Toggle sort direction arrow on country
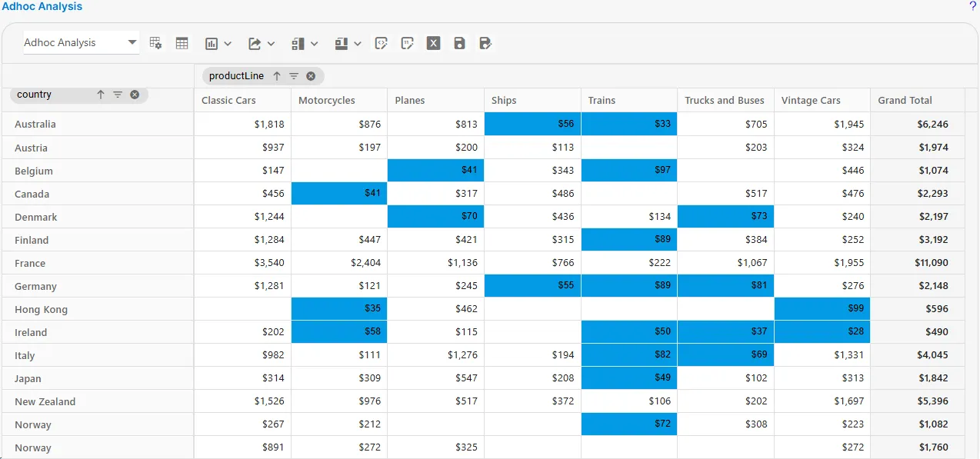 (100, 95)
